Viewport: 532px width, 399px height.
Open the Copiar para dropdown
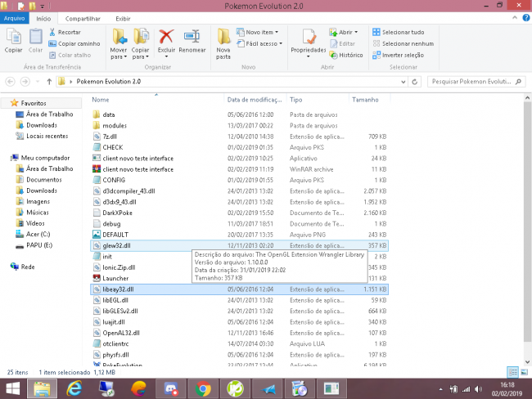click(140, 43)
